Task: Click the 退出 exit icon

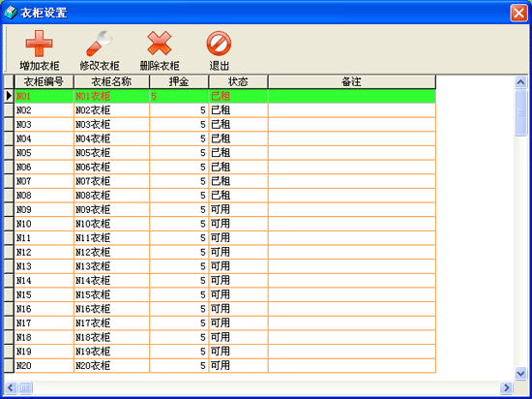Action: coord(219,44)
